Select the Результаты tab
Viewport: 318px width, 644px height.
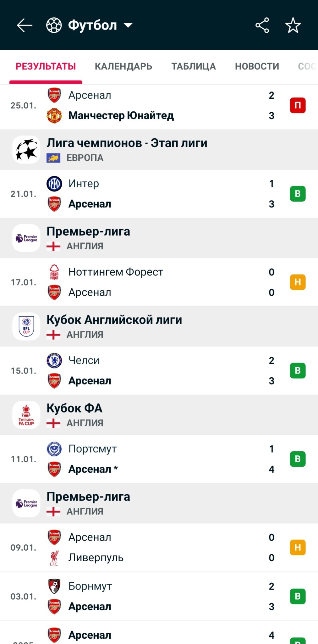[46, 66]
